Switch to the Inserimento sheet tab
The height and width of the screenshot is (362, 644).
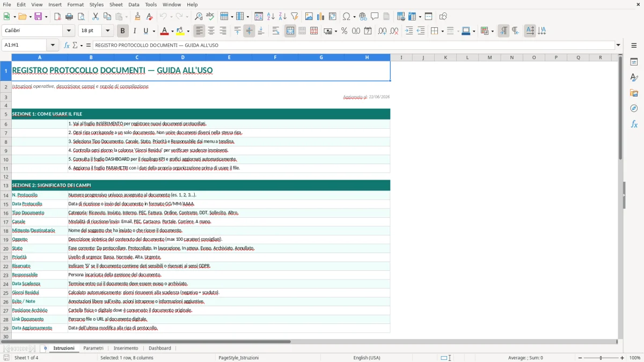[x=126, y=348]
